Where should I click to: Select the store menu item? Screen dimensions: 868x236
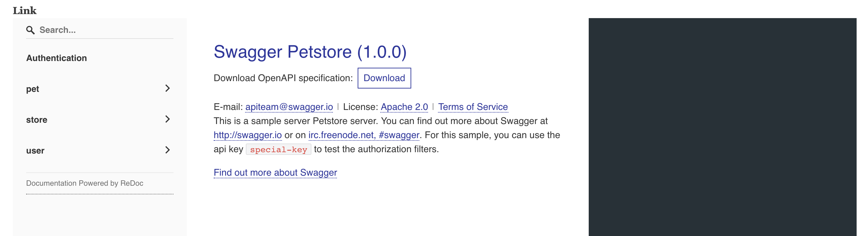(x=37, y=120)
